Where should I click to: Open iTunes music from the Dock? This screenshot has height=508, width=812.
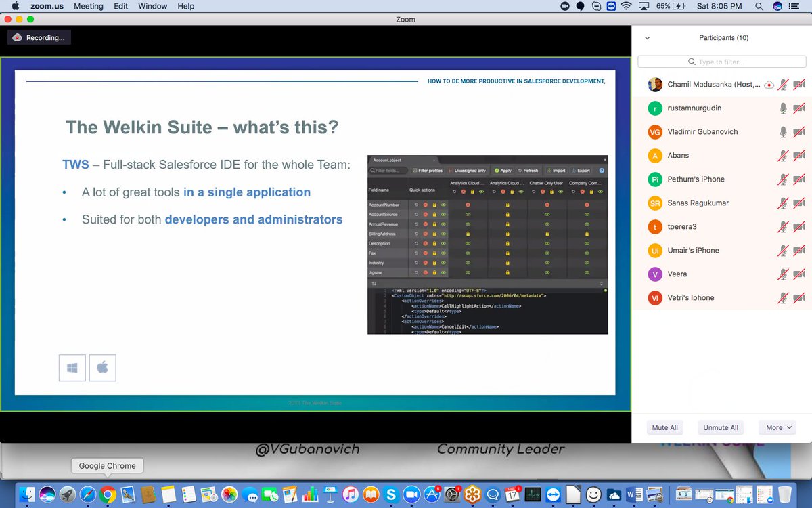(351, 494)
